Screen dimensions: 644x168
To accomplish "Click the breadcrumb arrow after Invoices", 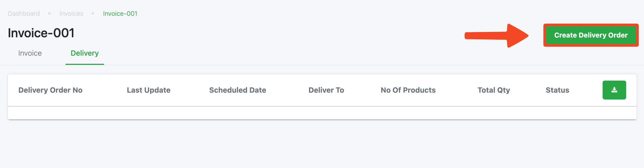I will [93, 13].
